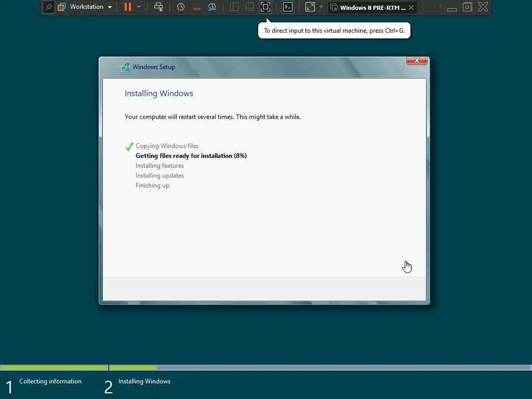Unpin the VMware fullscreen toolbar

pos(48,7)
